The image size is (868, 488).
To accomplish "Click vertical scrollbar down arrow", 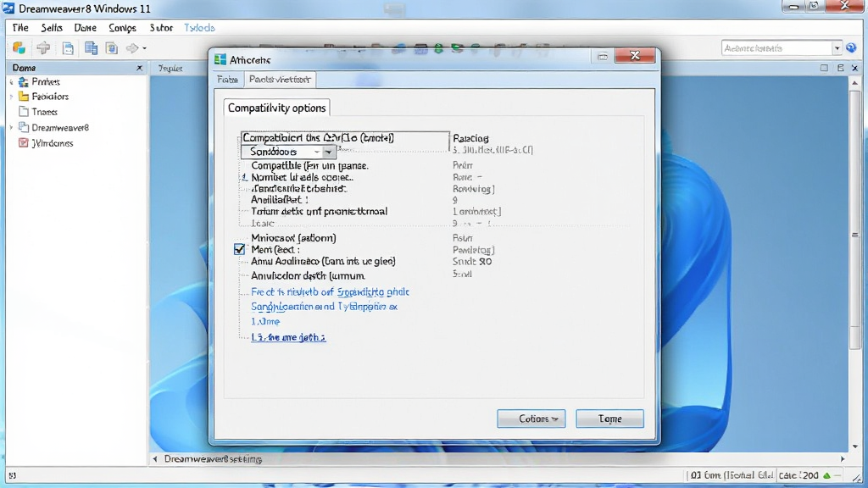I will [x=854, y=446].
